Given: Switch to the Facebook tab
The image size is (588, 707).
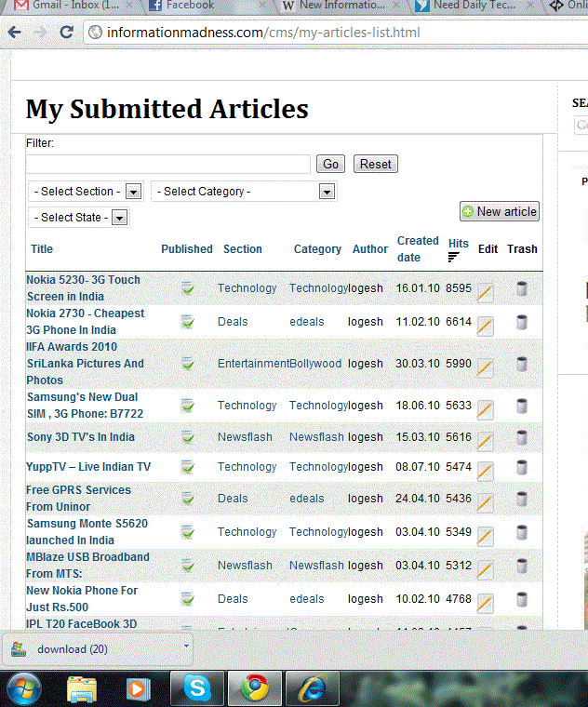Looking at the screenshot, I should [206, 6].
